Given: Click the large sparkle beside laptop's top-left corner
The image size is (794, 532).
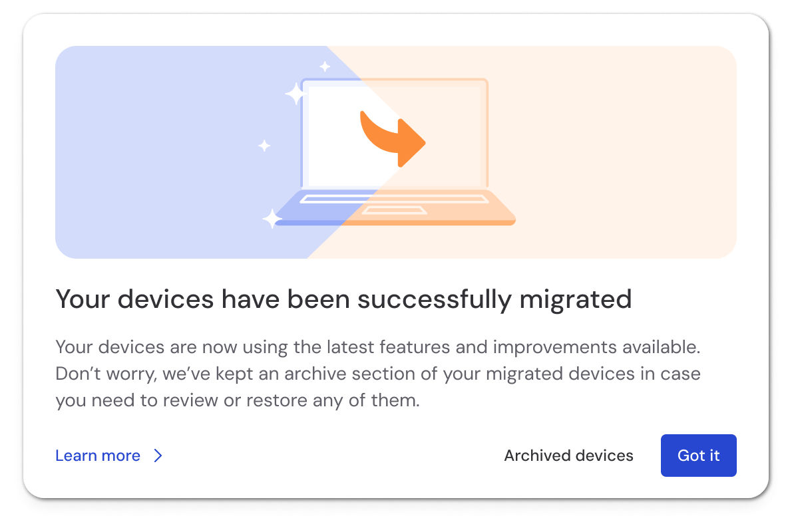Looking at the screenshot, I should pyautogui.click(x=295, y=94).
